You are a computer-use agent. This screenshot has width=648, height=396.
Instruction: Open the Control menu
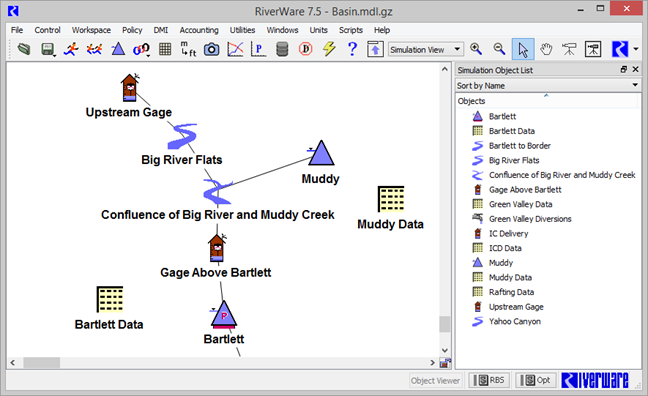[x=47, y=30]
